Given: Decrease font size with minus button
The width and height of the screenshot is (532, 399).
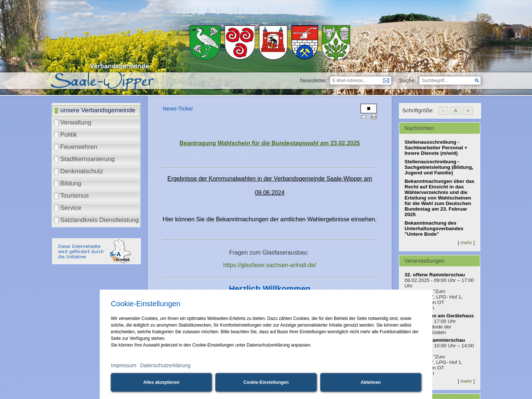Looking at the screenshot, I should click(443, 111).
